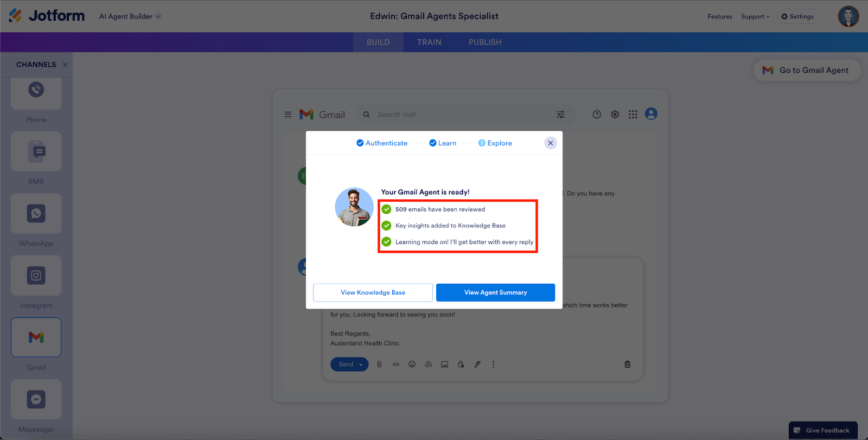The image size is (868, 440).
Task: Select the Gmail channel icon
Action: click(36, 337)
